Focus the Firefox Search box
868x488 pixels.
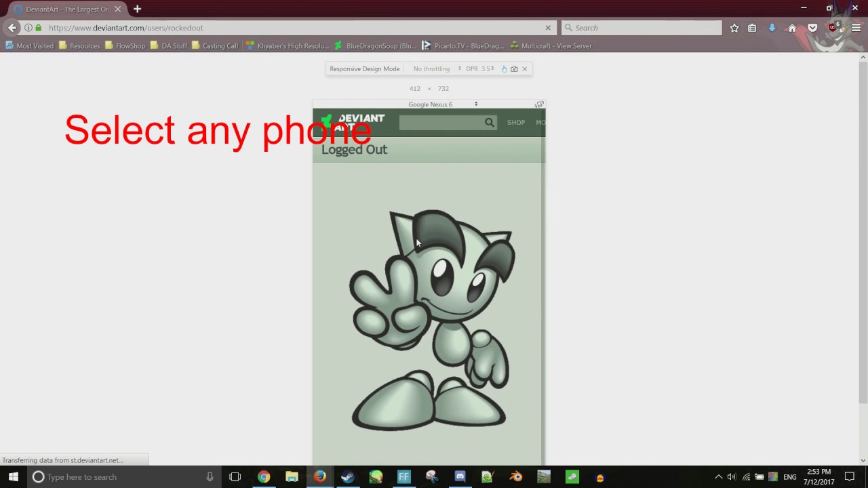click(642, 28)
